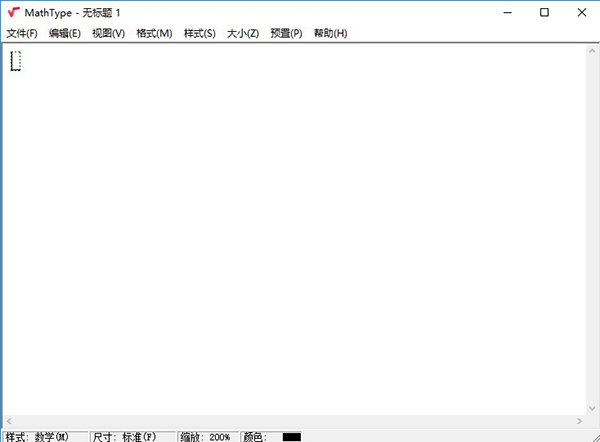
Task: Open the 视图(V) menu
Action: click(108, 34)
